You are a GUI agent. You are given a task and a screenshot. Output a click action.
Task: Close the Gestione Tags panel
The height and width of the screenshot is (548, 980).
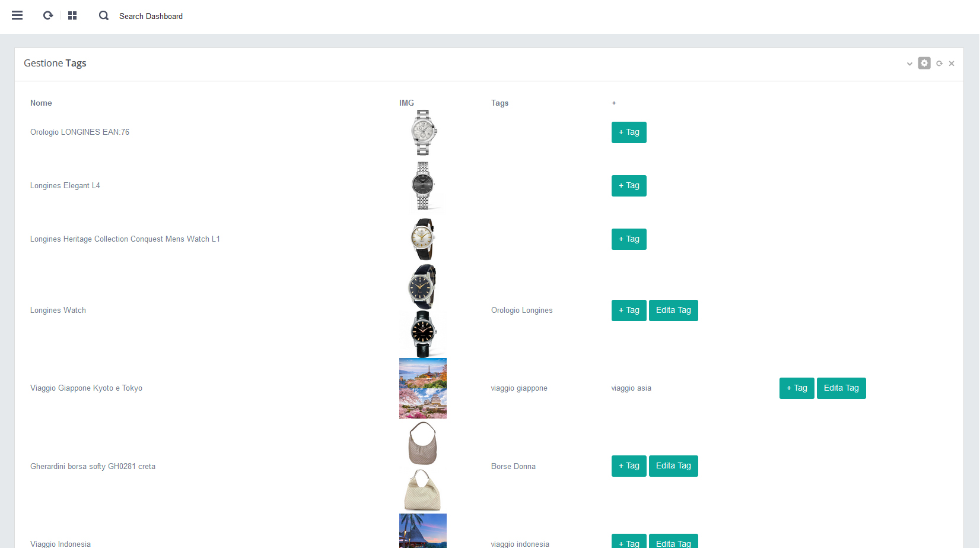click(952, 64)
